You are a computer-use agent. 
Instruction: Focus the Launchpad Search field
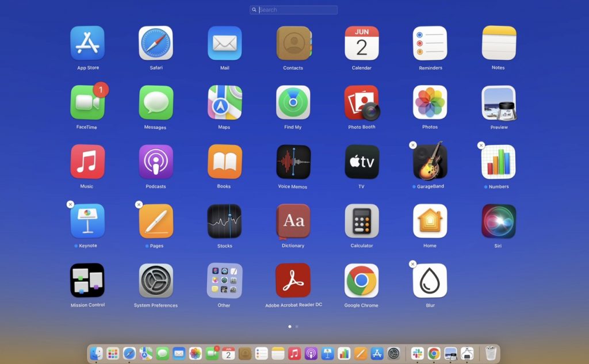[293, 10]
